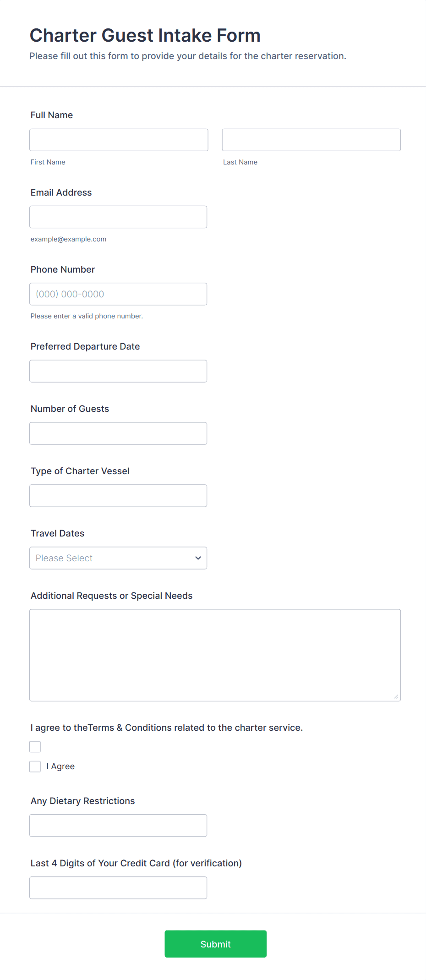Click the Terms & Conditions agreement label
The width and height of the screenshot is (426, 980).
pyautogui.click(x=167, y=728)
